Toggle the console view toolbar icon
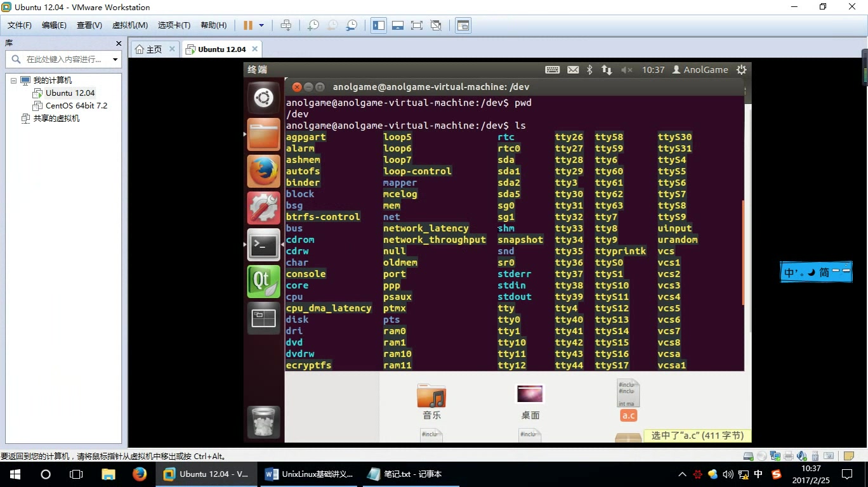 (463, 25)
